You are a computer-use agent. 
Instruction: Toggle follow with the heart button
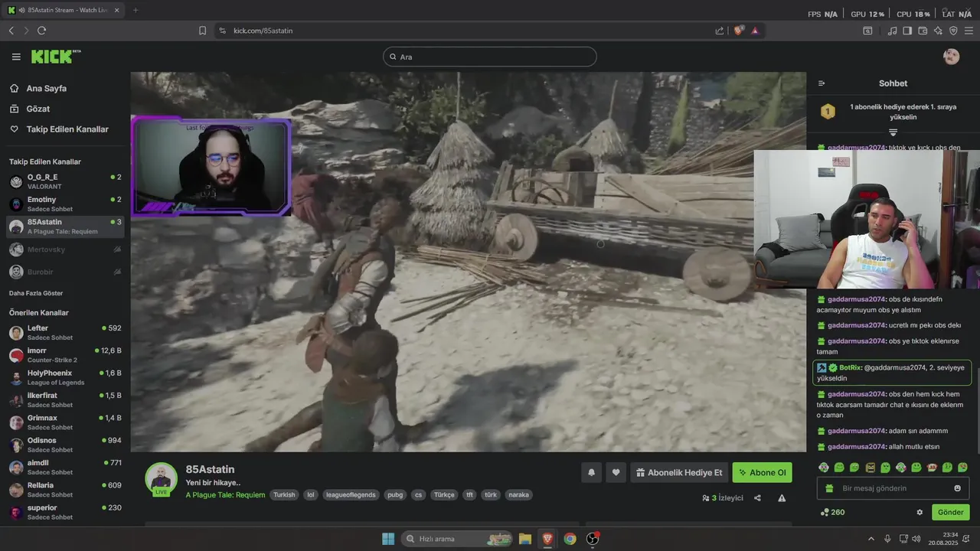(616, 473)
